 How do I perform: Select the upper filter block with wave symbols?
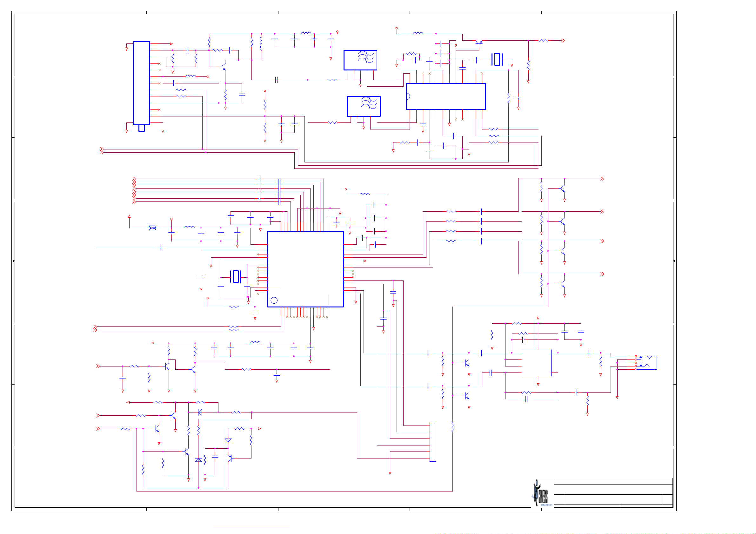pyautogui.click(x=360, y=60)
